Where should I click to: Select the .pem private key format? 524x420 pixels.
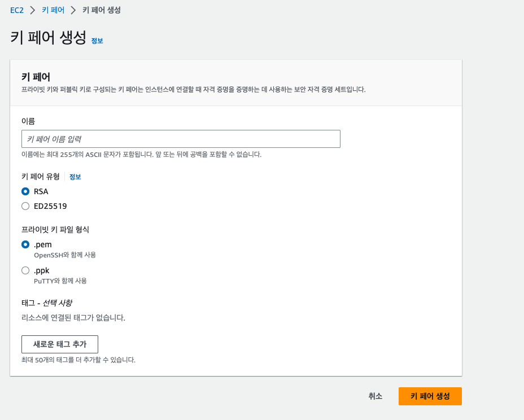[x=25, y=244]
